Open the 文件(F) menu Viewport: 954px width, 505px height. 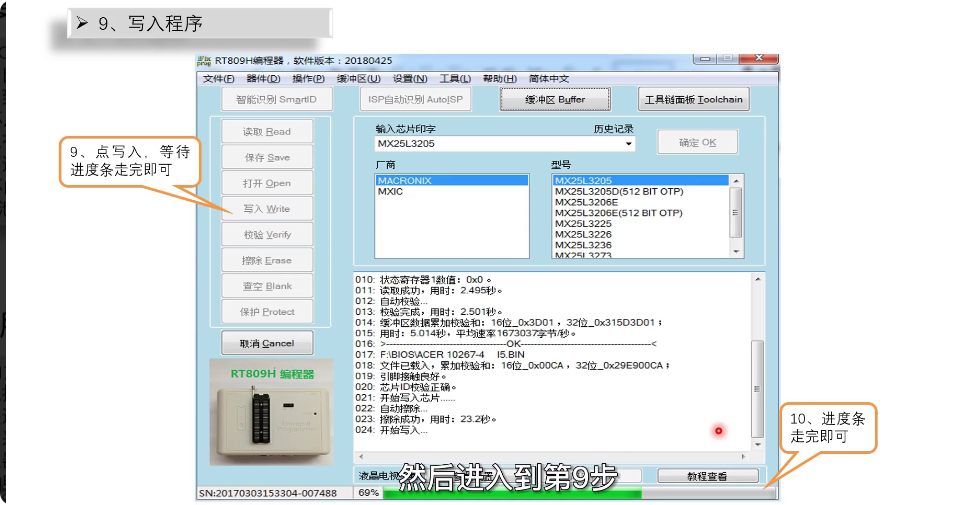[x=219, y=79]
